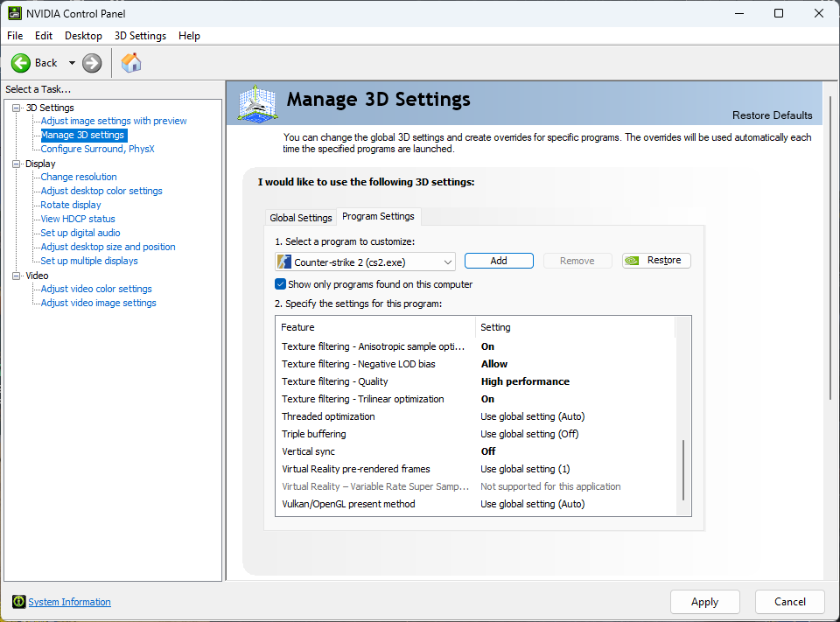Collapse the Display section in the sidebar
This screenshot has width=840, height=622.
point(15,163)
